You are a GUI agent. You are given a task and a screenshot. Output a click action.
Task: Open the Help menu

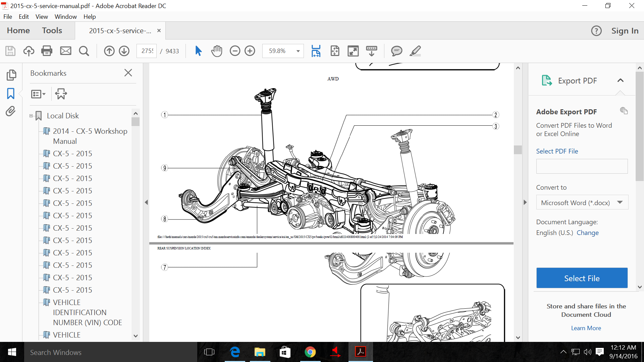point(90,16)
